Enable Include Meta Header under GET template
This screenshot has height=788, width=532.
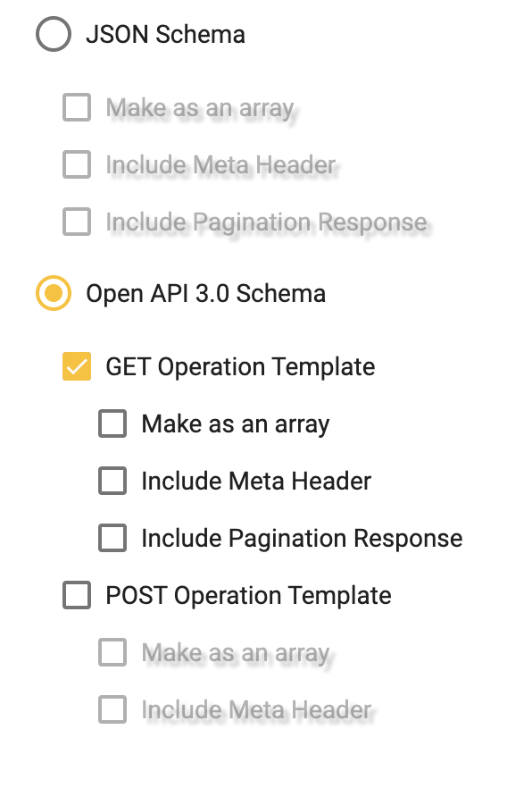(112, 481)
